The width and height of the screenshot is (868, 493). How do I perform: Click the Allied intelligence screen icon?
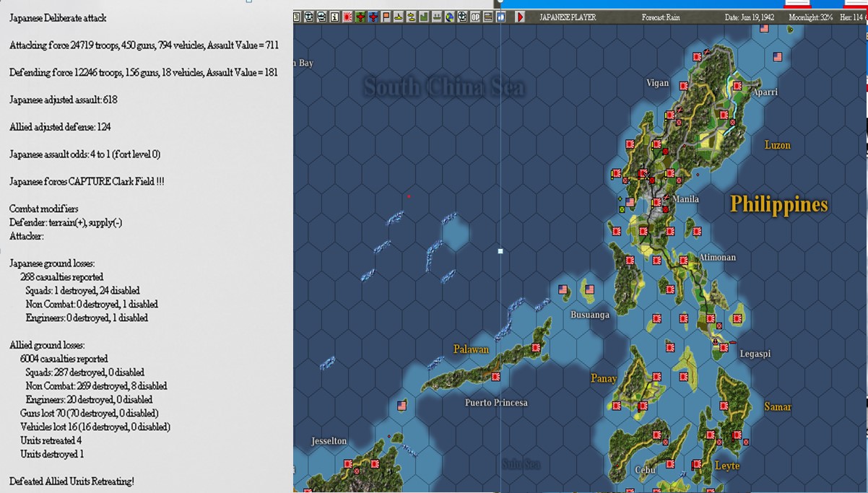[324, 16]
